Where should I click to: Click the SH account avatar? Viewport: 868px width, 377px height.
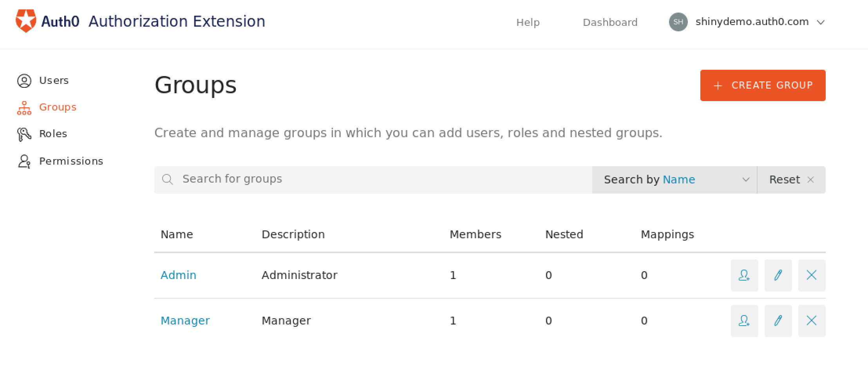click(x=678, y=22)
